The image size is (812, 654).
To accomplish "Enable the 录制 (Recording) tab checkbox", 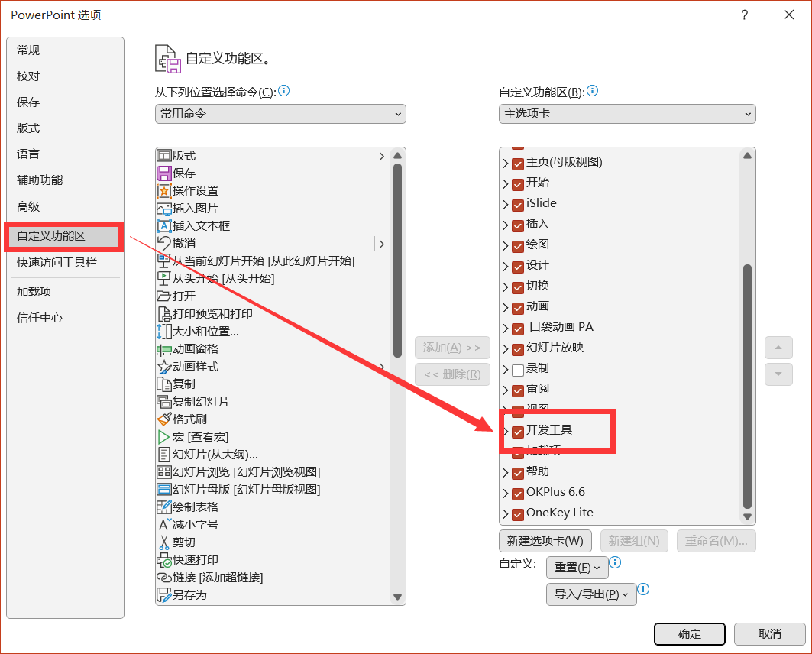I will click(517, 371).
